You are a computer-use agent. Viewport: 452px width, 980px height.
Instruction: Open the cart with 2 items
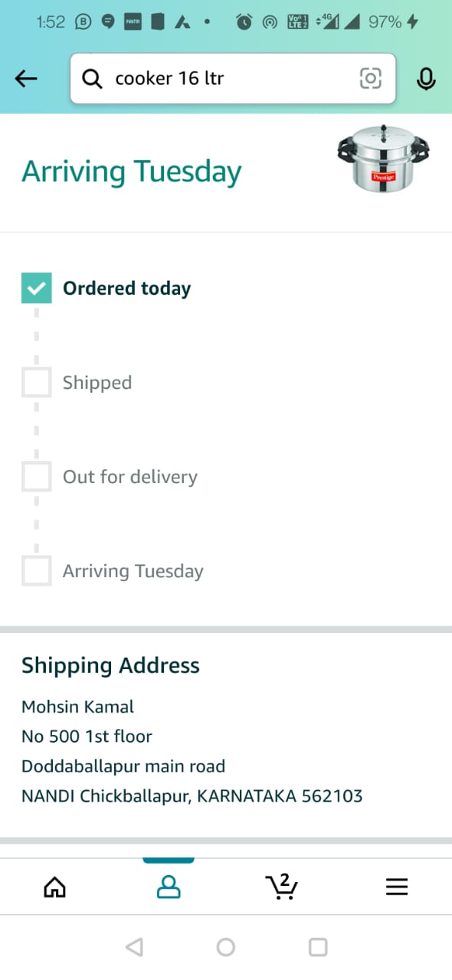click(x=282, y=886)
